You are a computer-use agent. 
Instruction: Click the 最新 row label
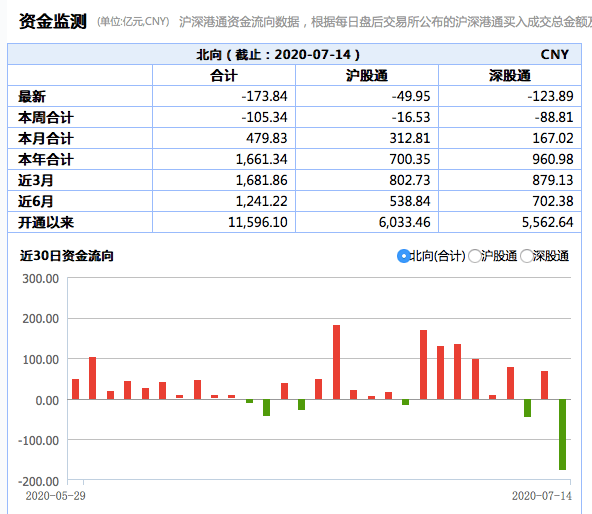(32, 97)
